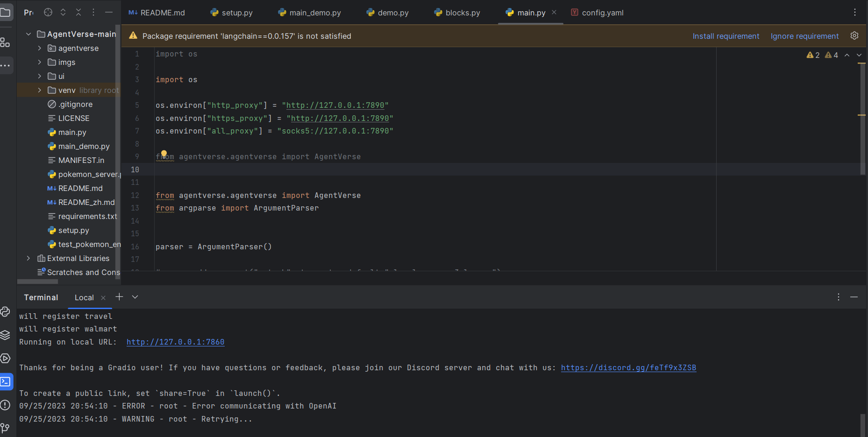The image size is (868, 437).
Task: Expand External Libraries node
Action: pos(28,258)
